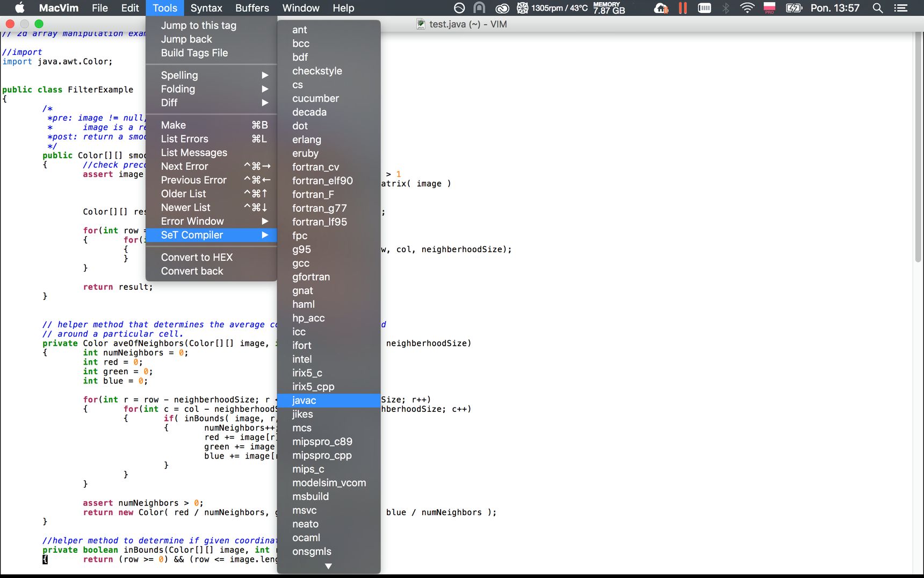The width and height of the screenshot is (924, 578).
Task: Check the battery charging status icon
Action: tap(793, 8)
